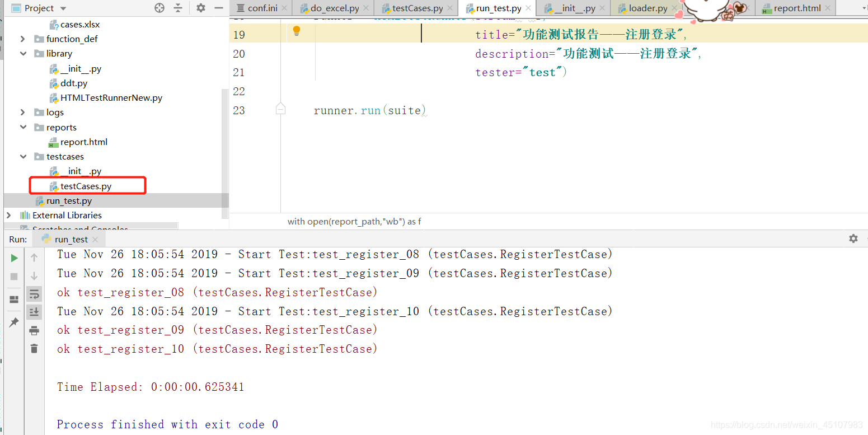Expand External Libraries node

click(8, 216)
